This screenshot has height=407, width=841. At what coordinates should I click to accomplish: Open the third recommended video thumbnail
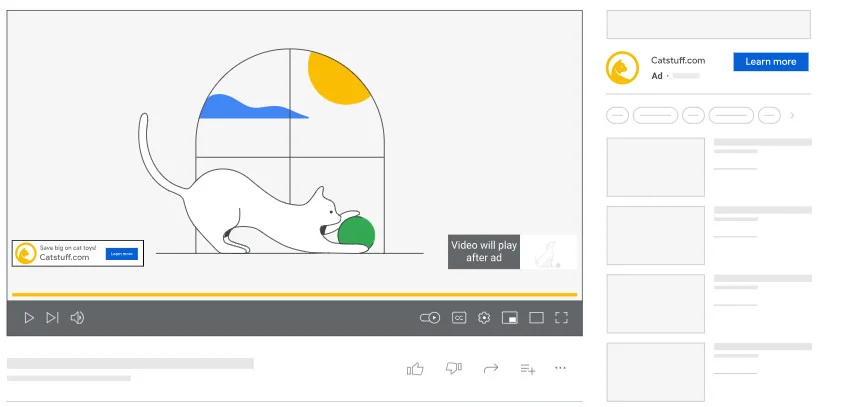coord(655,304)
